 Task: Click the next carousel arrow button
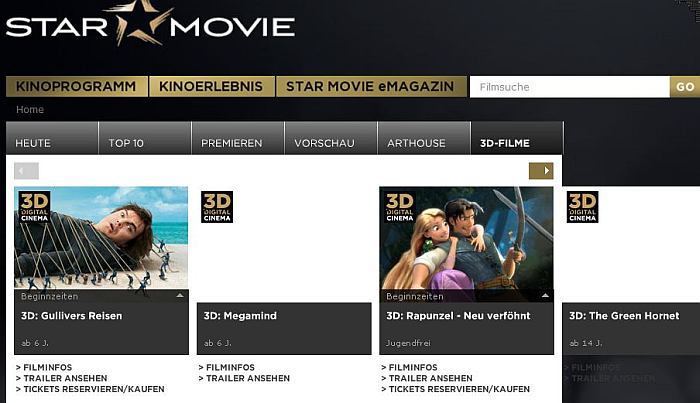(x=541, y=170)
